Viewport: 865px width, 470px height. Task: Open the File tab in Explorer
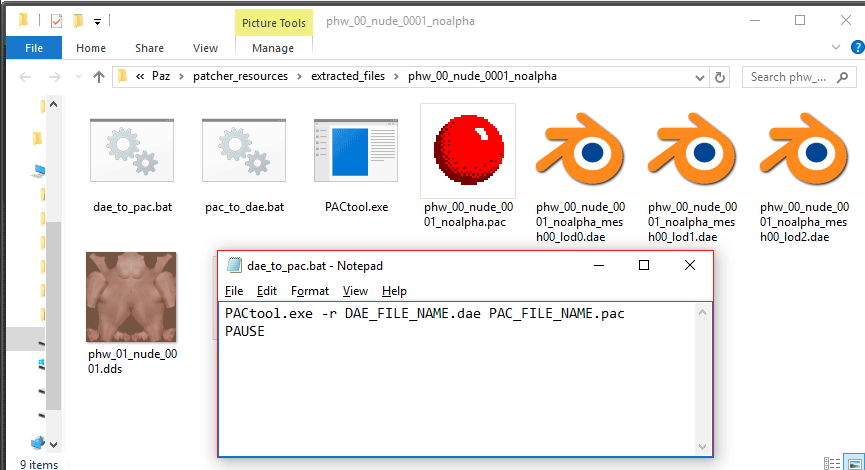point(33,48)
